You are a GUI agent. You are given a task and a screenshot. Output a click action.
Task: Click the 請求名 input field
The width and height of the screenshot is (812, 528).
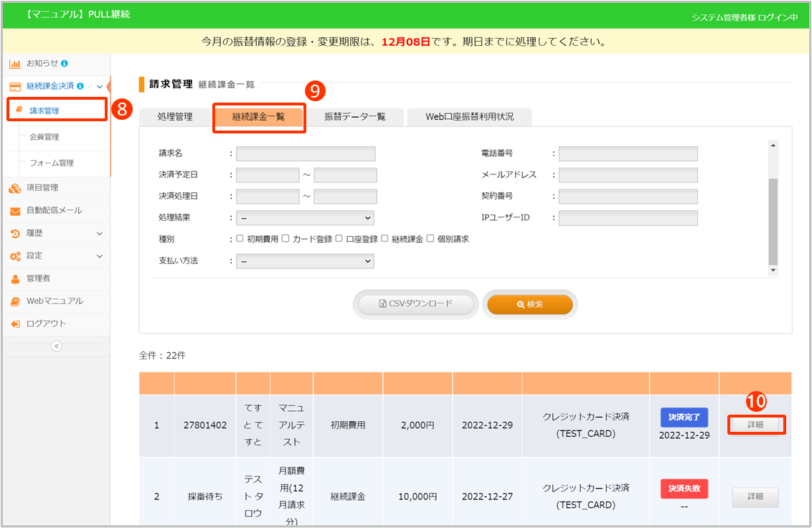pyautogui.click(x=306, y=154)
